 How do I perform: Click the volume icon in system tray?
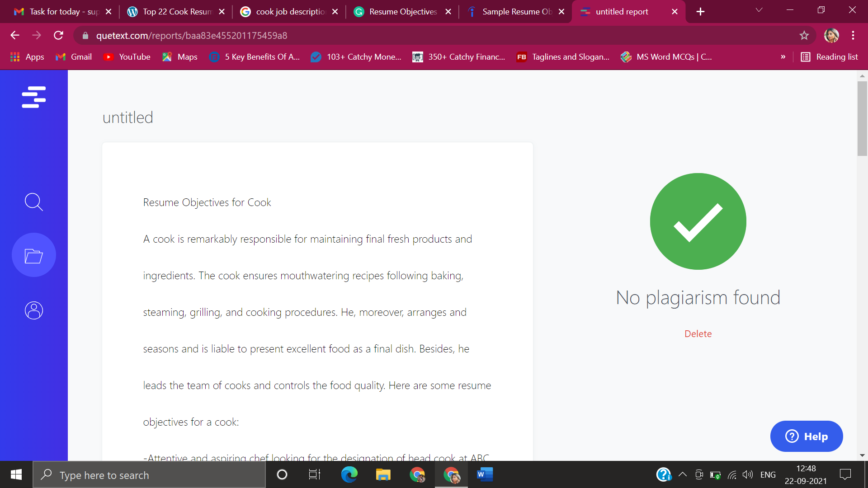click(x=748, y=474)
